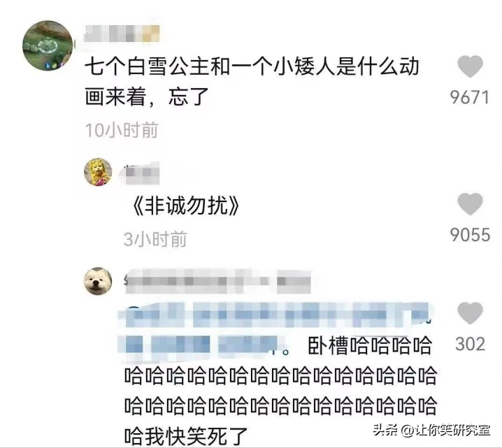The height and width of the screenshot is (448, 502).
Task: Tap the blurred username above 《非诚勿扰》
Action: (141, 173)
